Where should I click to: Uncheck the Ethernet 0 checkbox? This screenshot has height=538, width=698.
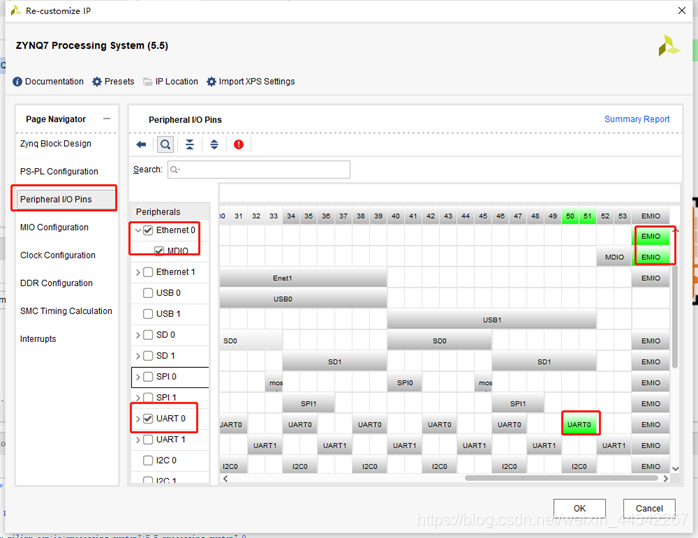coord(148,230)
